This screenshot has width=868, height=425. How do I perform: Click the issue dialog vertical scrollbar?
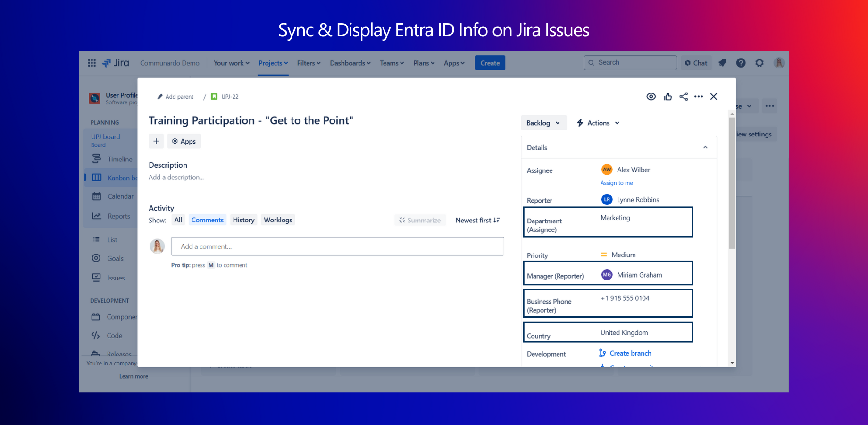(732, 184)
